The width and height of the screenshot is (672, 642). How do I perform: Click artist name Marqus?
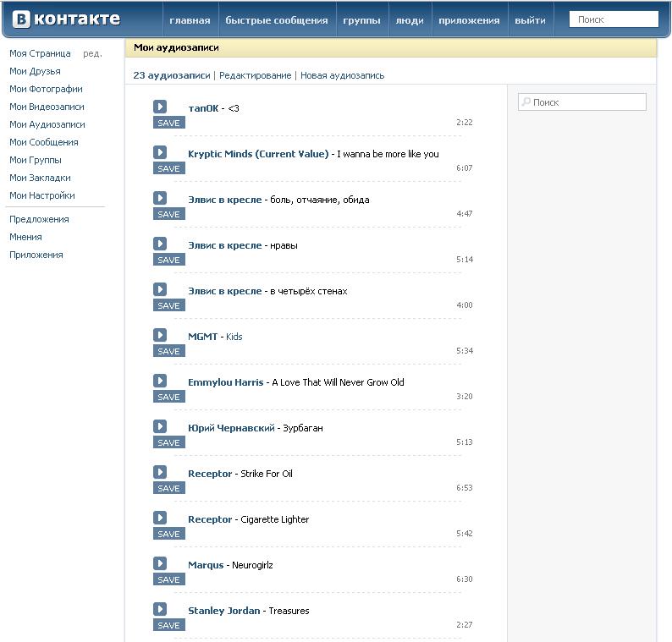point(206,565)
